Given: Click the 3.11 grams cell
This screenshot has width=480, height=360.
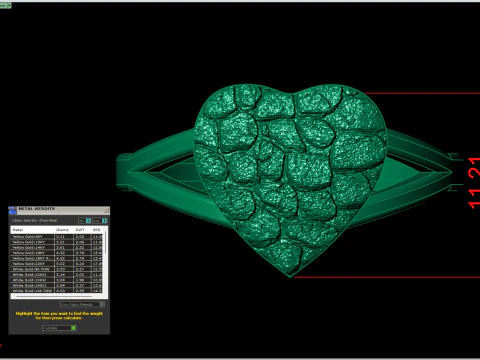Looking at the screenshot, I should pos(64,237).
